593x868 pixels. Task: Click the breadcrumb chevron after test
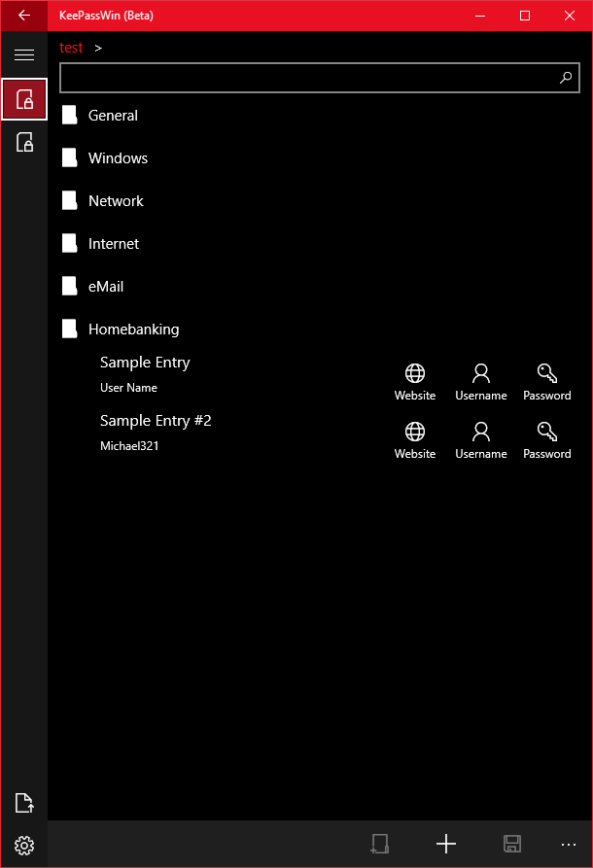[x=98, y=49]
